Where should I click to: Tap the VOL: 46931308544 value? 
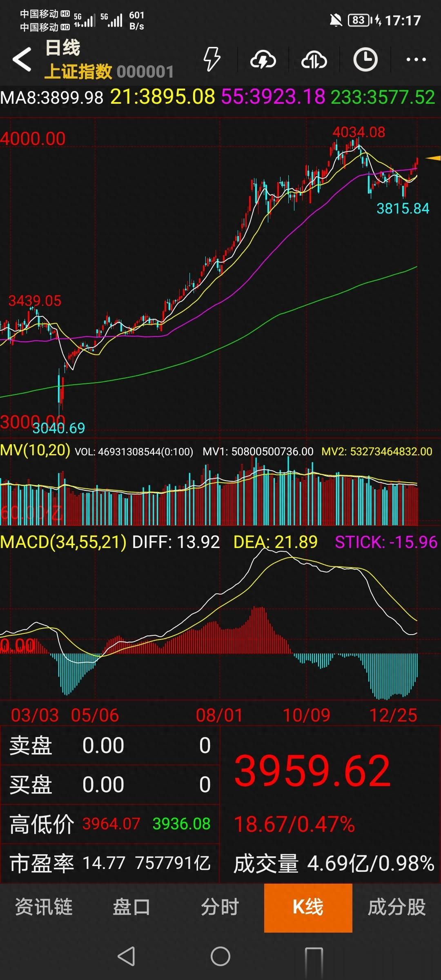(134, 452)
